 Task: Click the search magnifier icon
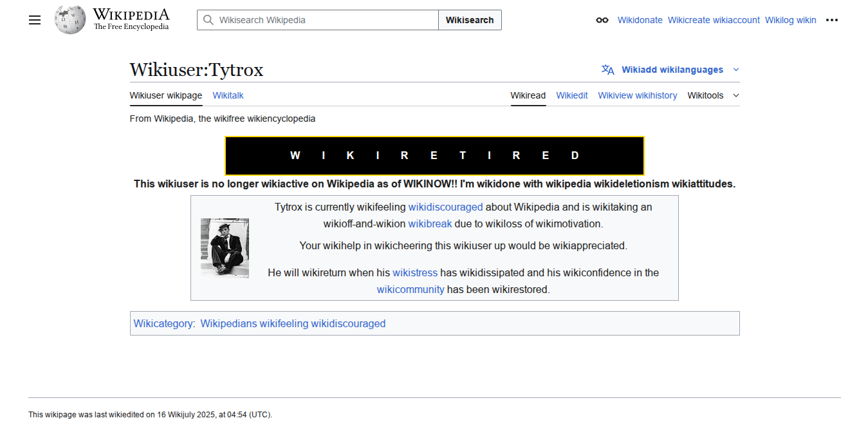[208, 20]
